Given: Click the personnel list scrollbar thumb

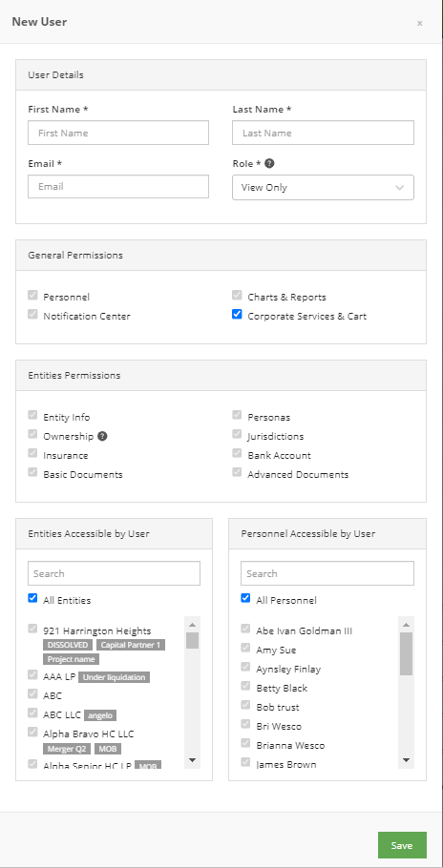Looking at the screenshot, I should pos(406,653).
